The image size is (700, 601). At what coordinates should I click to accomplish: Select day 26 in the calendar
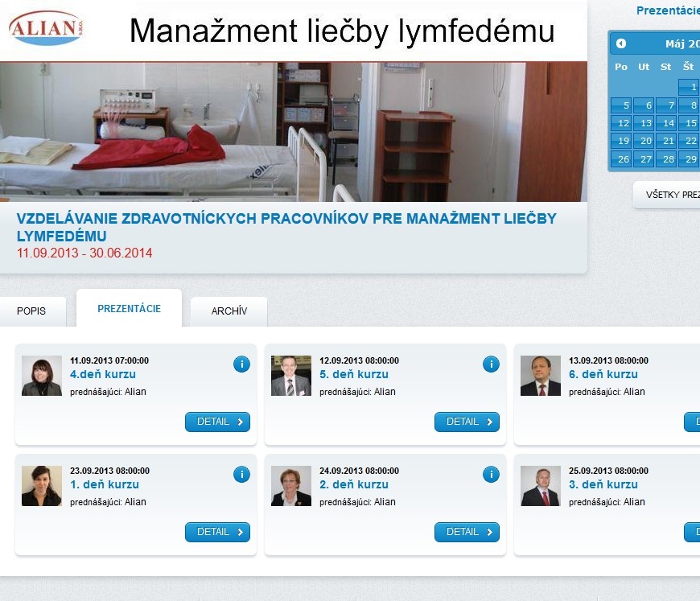click(x=621, y=159)
